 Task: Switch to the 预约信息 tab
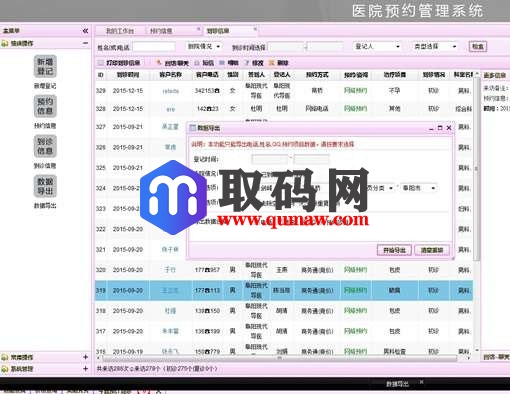(x=161, y=31)
